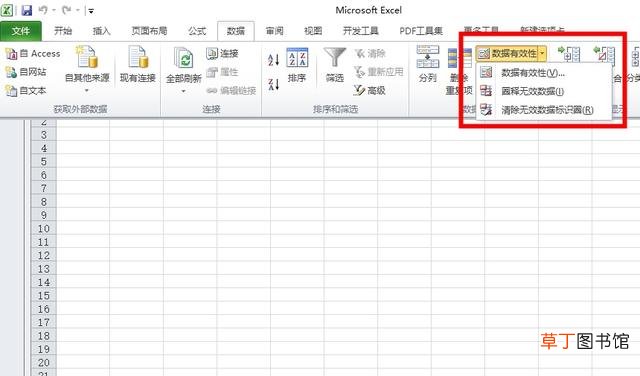This screenshot has height=376, width=640.
Task: Click the Redo arrow icon
Action: tap(67, 10)
